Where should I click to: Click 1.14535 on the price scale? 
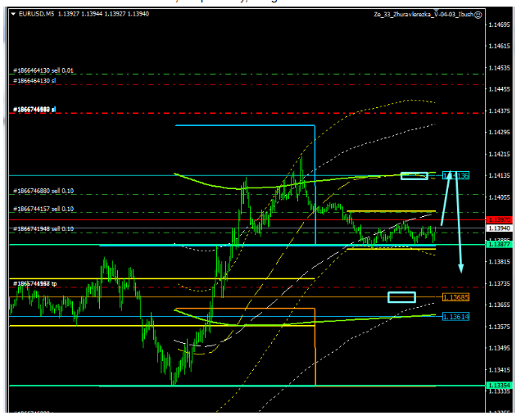(x=500, y=68)
